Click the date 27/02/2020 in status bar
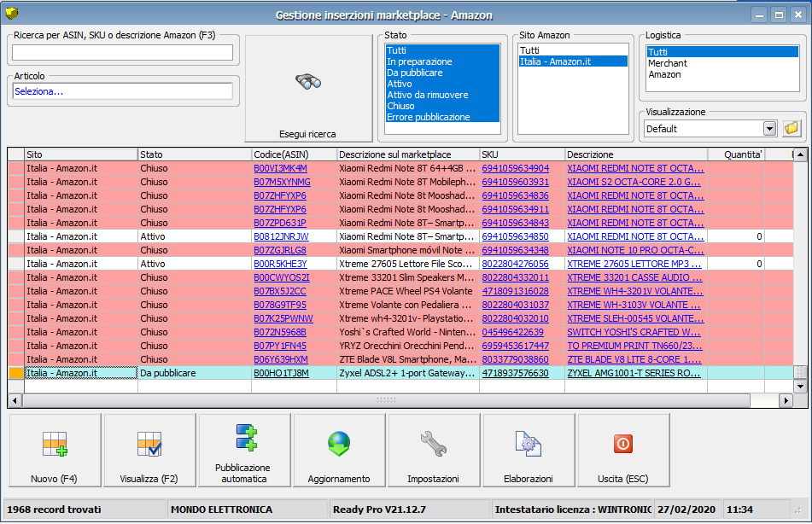This screenshot has height=524, width=812. coord(686,509)
